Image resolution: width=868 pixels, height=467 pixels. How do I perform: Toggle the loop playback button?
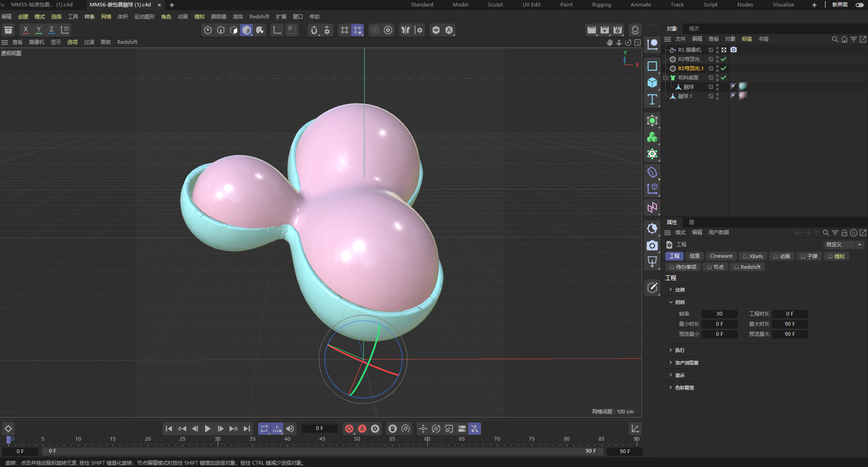coord(264,429)
